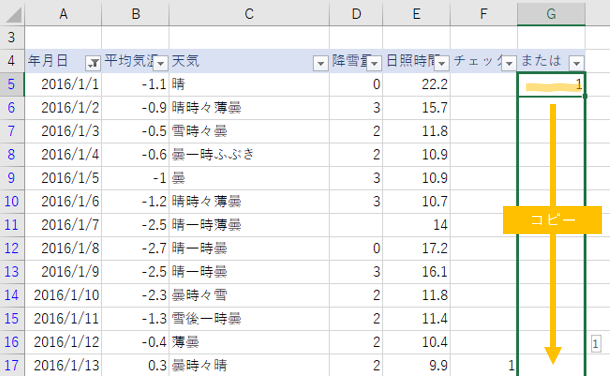Click date cell 2016/1/2
The width and height of the screenshot is (610, 376).
point(63,108)
